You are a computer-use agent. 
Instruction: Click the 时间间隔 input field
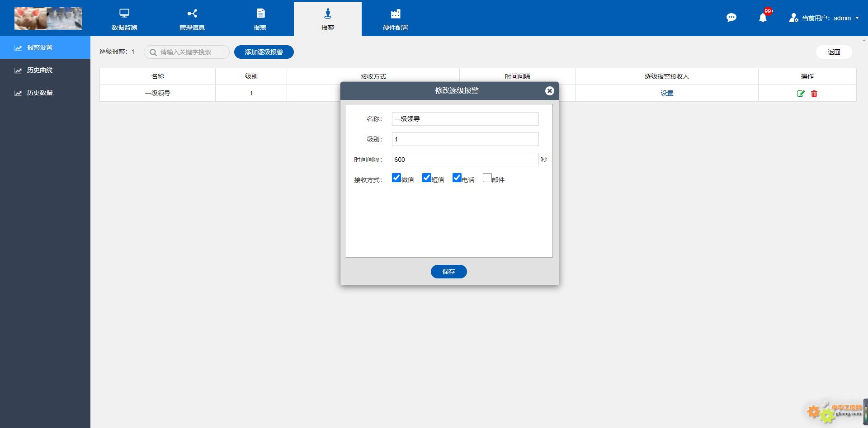point(465,160)
